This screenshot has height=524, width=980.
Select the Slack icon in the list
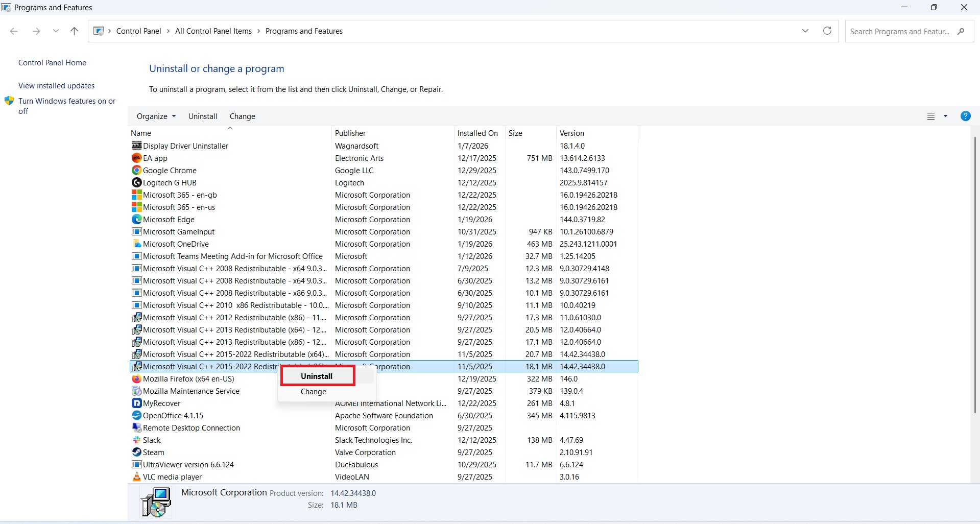[x=136, y=440]
